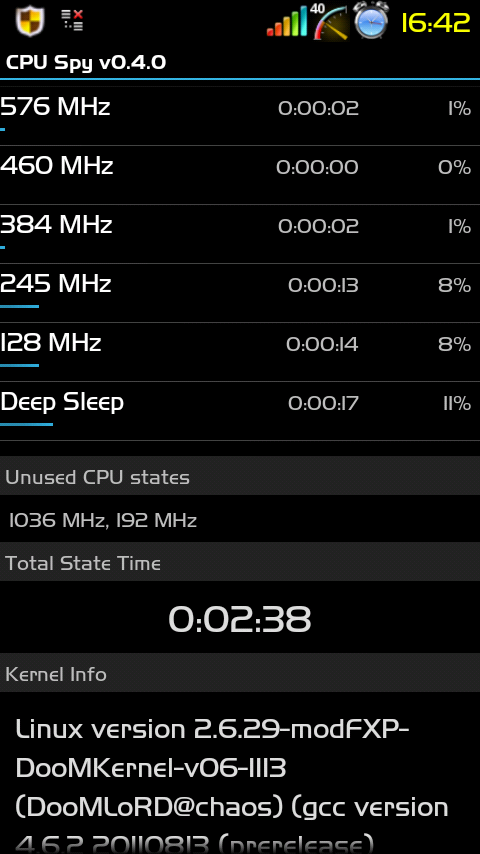Tap the colored signal strength bars

pyautogui.click(x=287, y=22)
